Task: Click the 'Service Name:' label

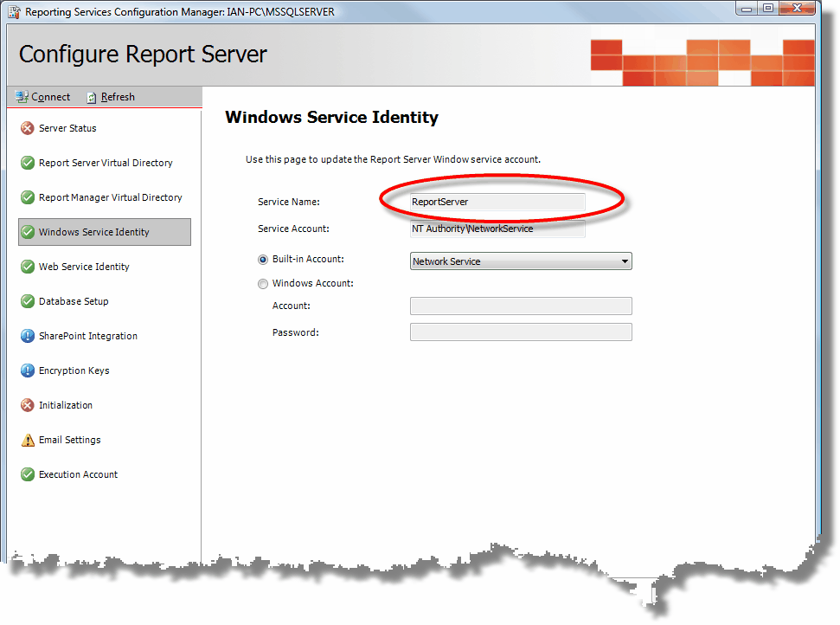Action: pos(289,202)
